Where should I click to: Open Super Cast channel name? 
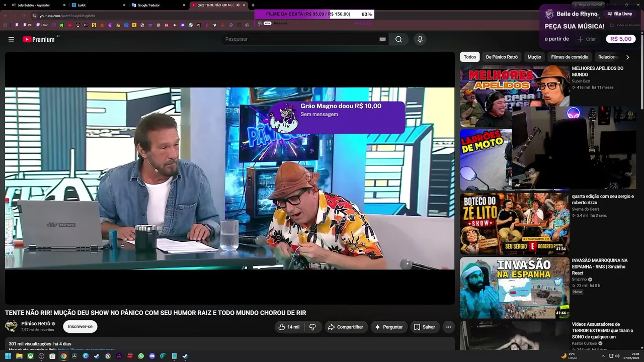click(581, 81)
